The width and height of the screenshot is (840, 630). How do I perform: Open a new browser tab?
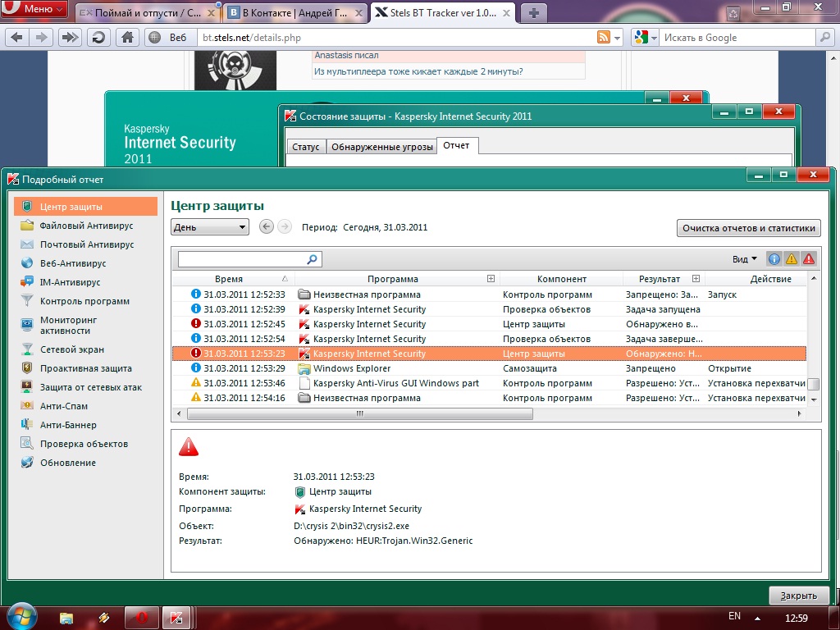tap(533, 13)
